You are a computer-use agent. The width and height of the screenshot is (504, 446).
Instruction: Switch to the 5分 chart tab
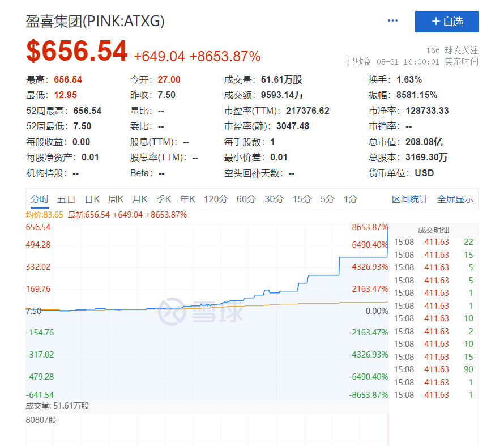pyautogui.click(x=327, y=199)
